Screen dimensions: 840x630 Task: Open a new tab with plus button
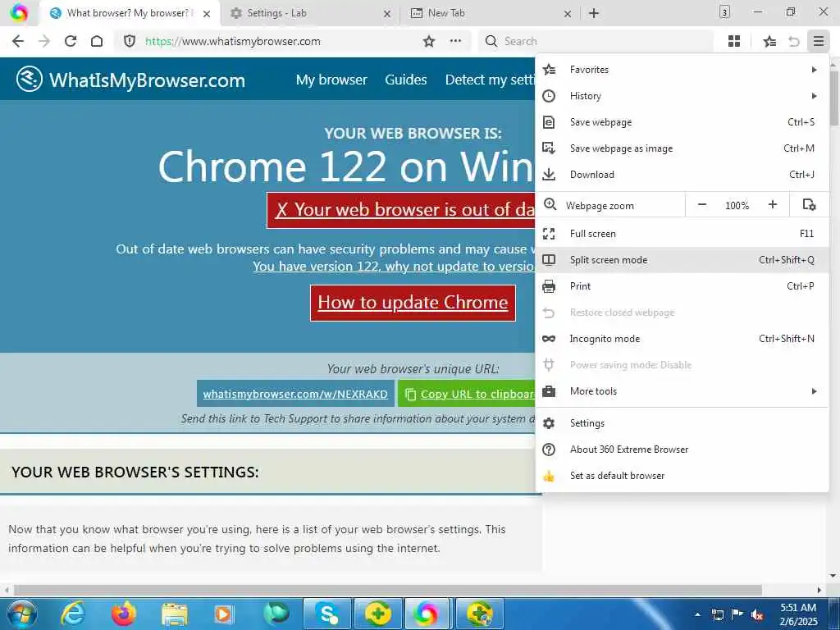594,13
